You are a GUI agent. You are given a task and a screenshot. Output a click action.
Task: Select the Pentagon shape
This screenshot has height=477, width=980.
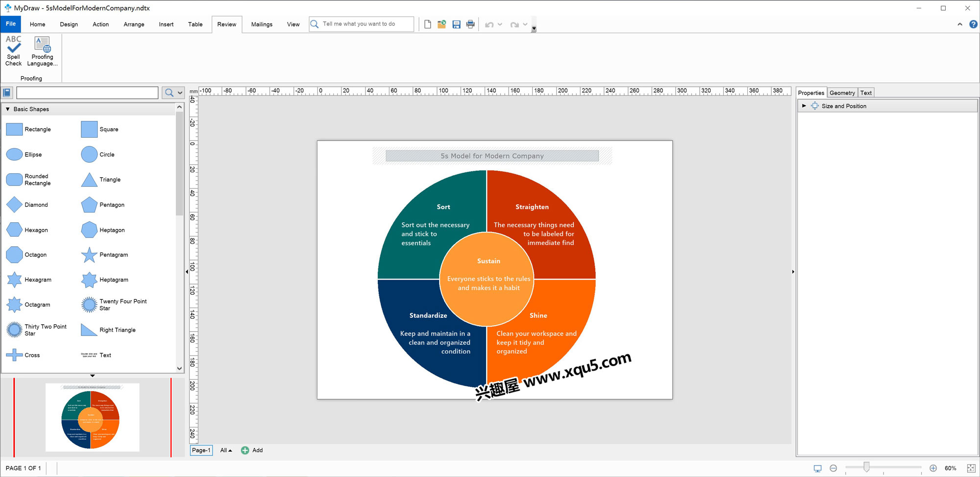(103, 205)
